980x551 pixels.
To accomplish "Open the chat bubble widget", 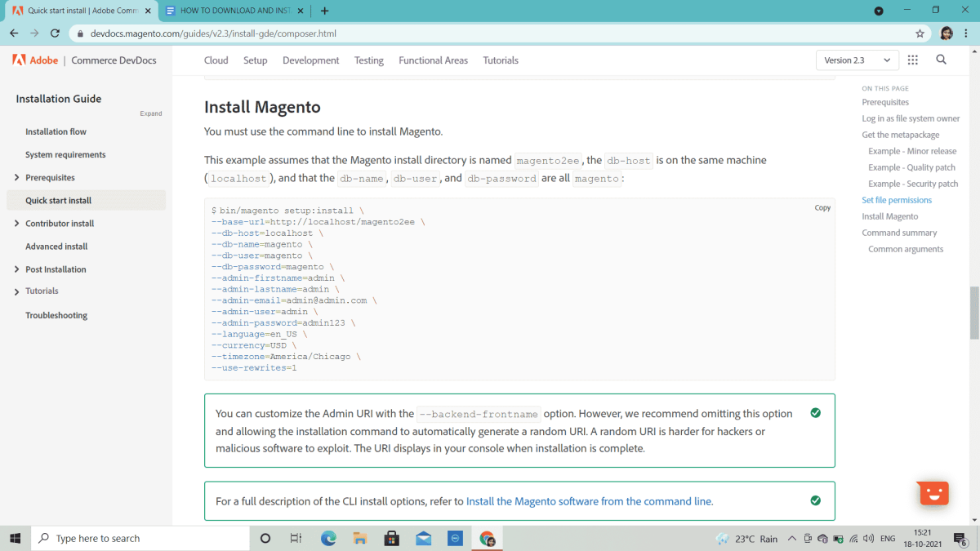I will click(x=932, y=493).
